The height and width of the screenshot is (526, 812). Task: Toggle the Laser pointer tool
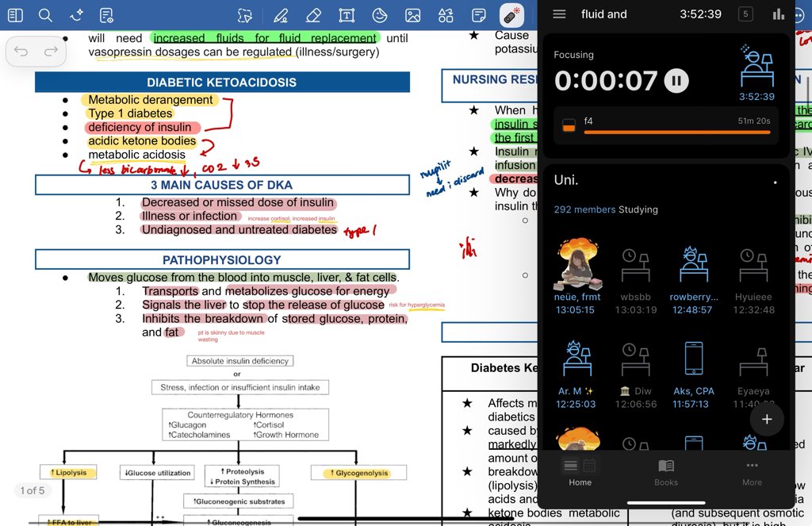pos(511,16)
